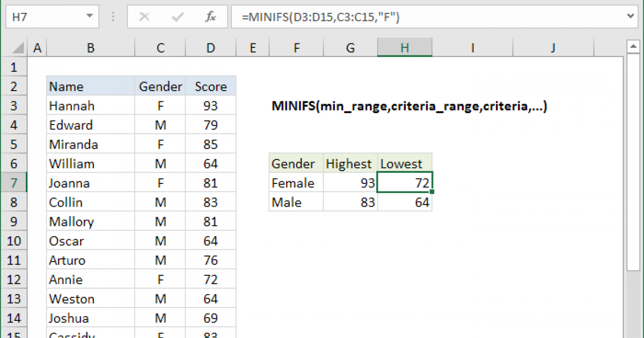This screenshot has width=644, height=338.
Task: Click the vertical scrollbar thumb
Action: click(x=632, y=161)
